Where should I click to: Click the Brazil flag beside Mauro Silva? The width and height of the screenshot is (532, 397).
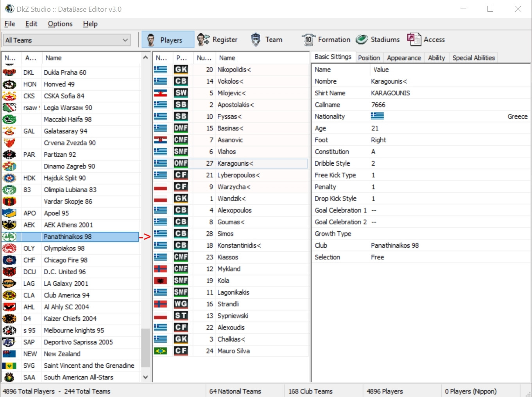[161, 351]
